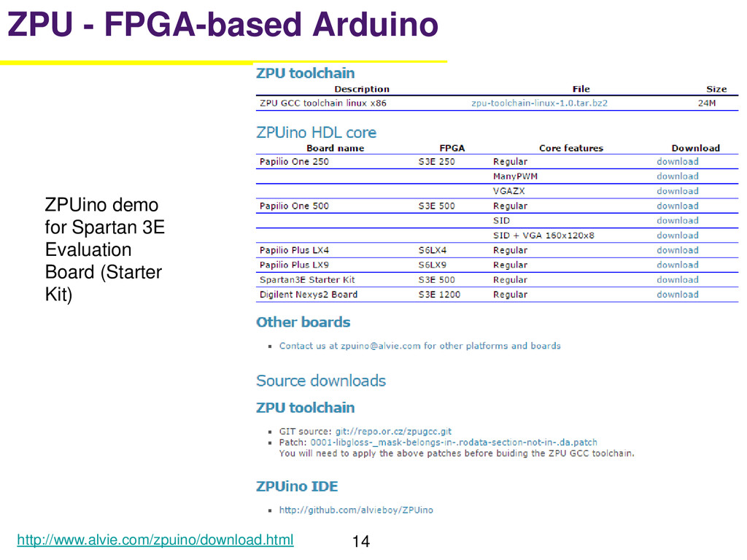Click the top ZPU toolchain heading
747x560 pixels.
[306, 73]
